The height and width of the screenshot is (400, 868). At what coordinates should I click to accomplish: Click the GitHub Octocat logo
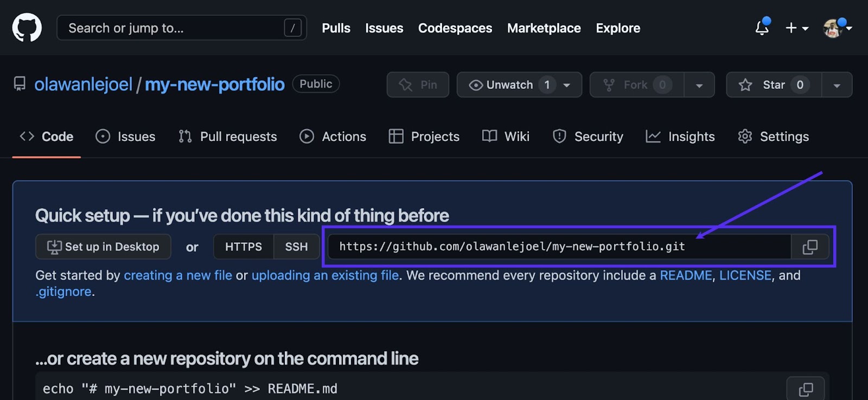[x=27, y=28]
